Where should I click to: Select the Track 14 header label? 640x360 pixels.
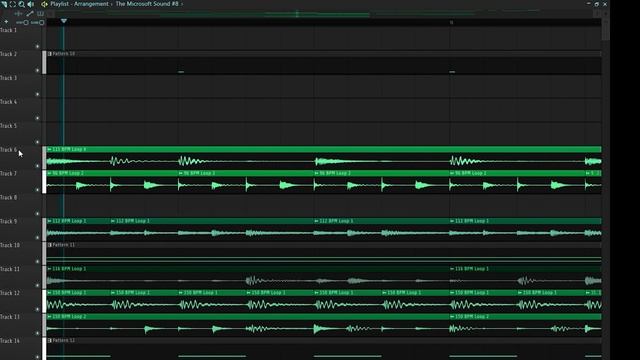pos(10,341)
